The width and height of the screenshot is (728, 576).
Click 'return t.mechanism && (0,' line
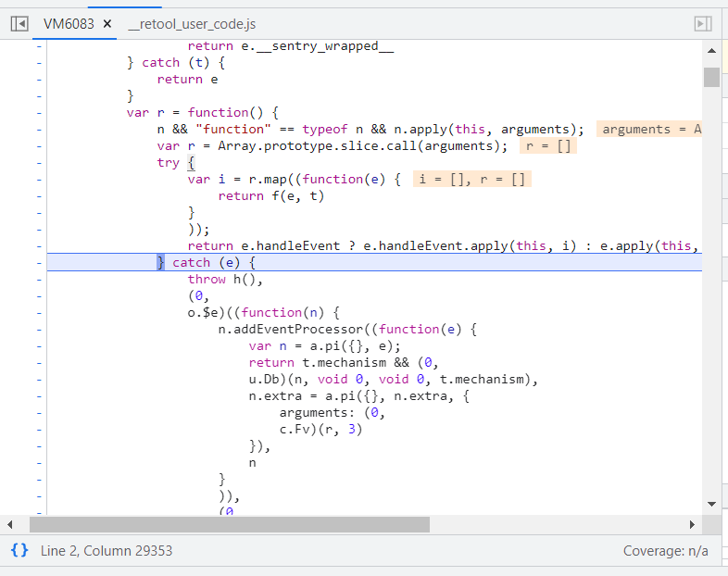344,363
